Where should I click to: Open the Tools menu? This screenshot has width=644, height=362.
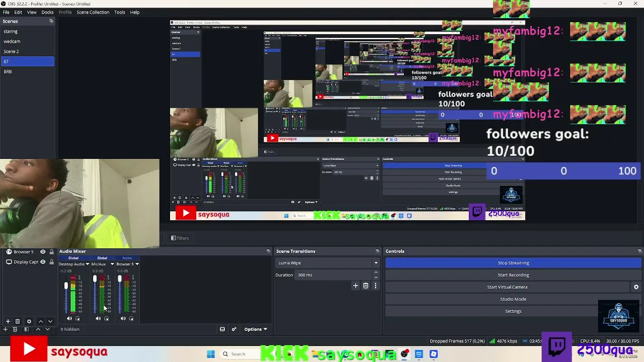[x=120, y=12]
